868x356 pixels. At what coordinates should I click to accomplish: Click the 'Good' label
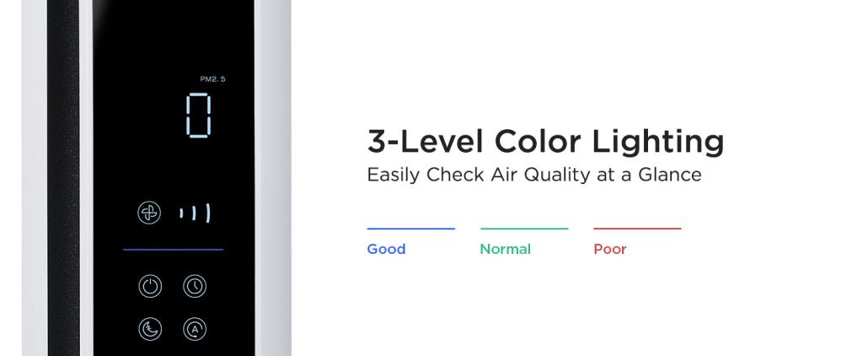pos(386,250)
